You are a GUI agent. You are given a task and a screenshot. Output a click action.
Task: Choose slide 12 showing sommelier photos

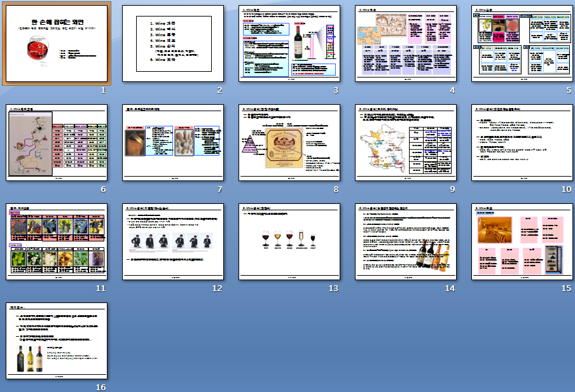pyautogui.click(x=173, y=242)
